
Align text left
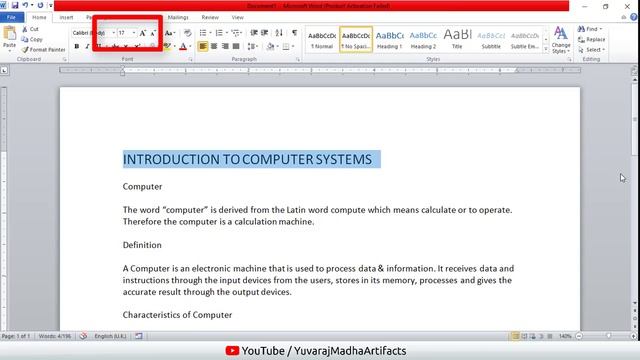pyautogui.click(x=203, y=47)
